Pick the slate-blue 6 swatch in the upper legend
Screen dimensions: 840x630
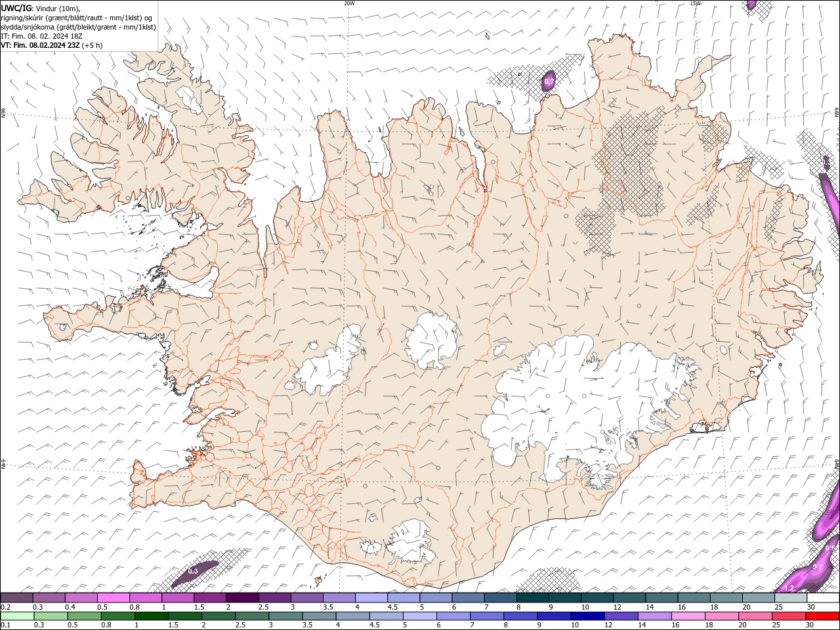(468, 598)
